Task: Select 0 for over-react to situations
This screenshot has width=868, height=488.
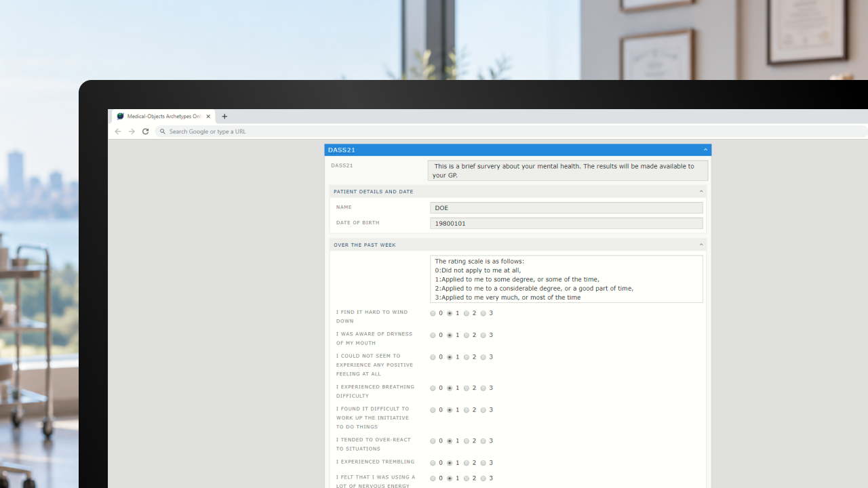Action: 433,441
